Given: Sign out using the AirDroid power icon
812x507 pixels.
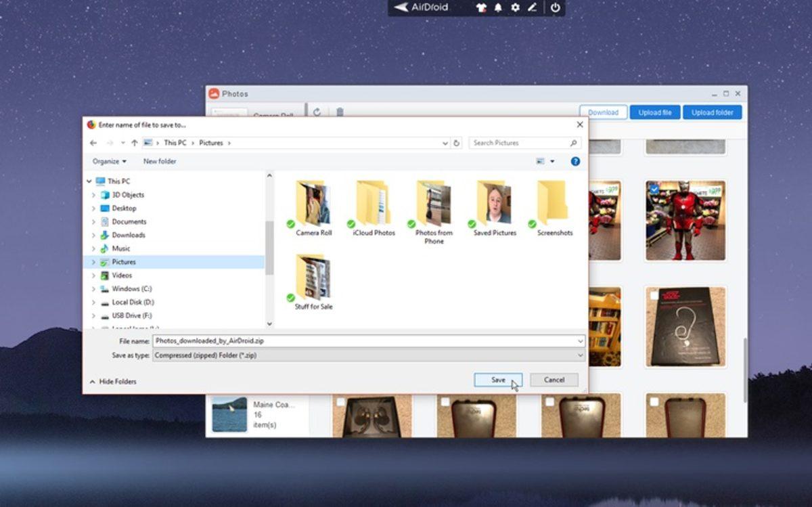Looking at the screenshot, I should [x=554, y=9].
